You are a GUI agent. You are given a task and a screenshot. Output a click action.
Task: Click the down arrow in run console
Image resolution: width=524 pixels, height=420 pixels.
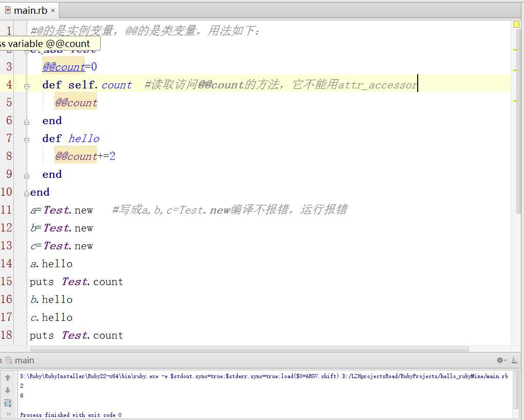(x=8, y=390)
